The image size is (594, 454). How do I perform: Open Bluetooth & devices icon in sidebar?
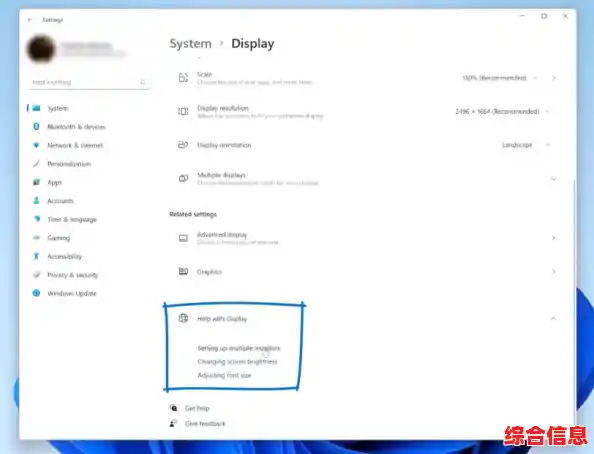click(36, 127)
